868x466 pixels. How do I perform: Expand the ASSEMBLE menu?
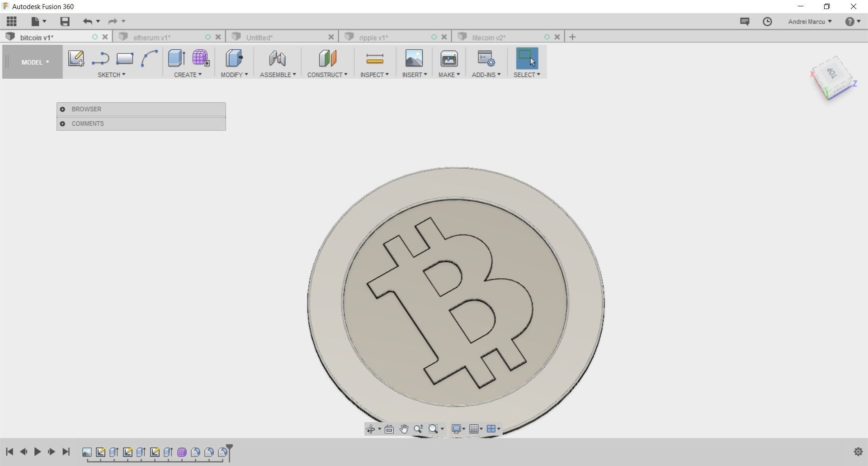pos(278,75)
